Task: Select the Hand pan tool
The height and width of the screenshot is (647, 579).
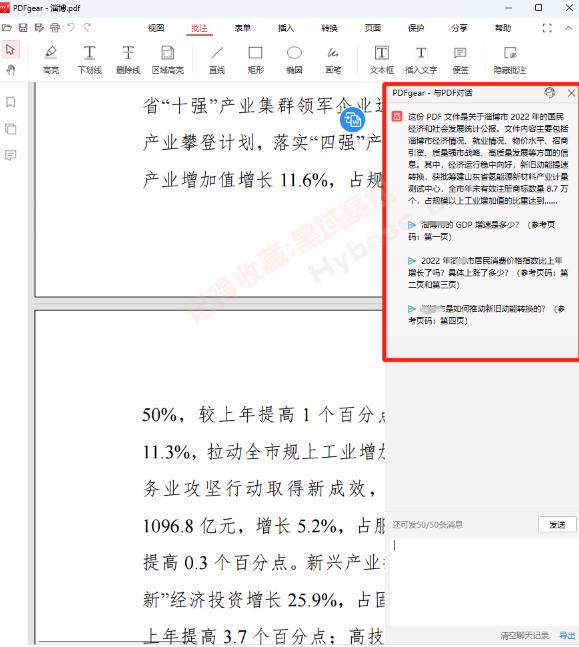Action: [10, 70]
